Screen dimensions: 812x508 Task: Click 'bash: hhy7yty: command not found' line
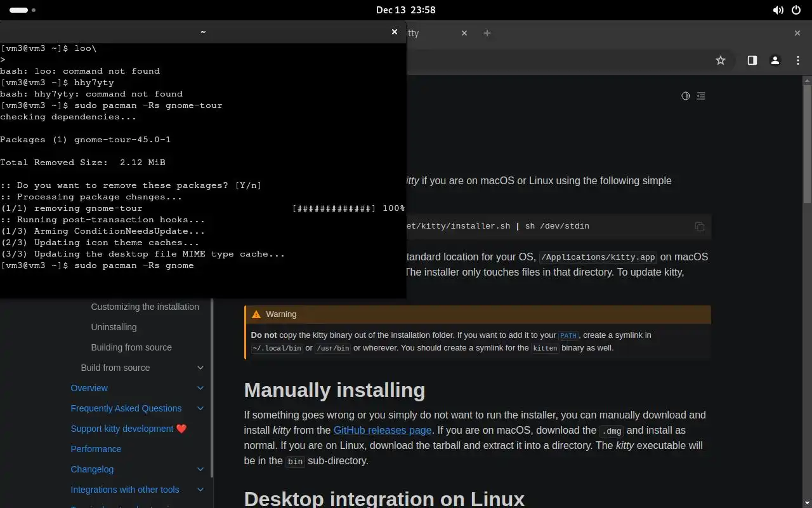click(x=91, y=94)
